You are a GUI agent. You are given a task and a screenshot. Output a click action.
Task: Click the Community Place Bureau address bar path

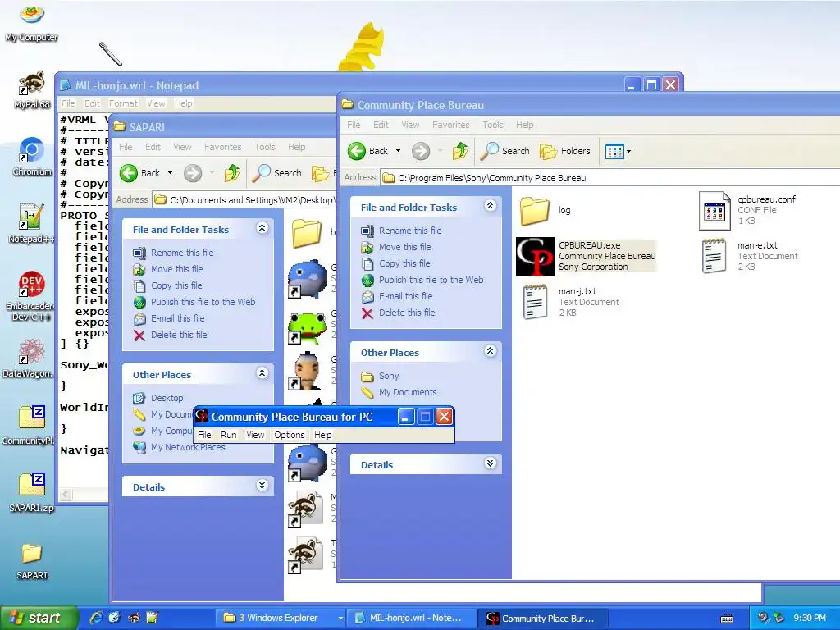609,178
